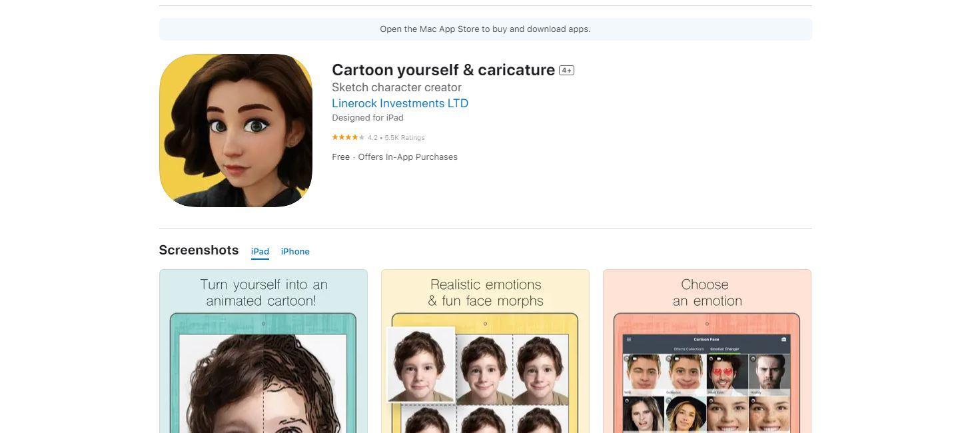The image size is (980, 433).
Task: Switch to the iPad screenshots tab
Action: click(260, 252)
